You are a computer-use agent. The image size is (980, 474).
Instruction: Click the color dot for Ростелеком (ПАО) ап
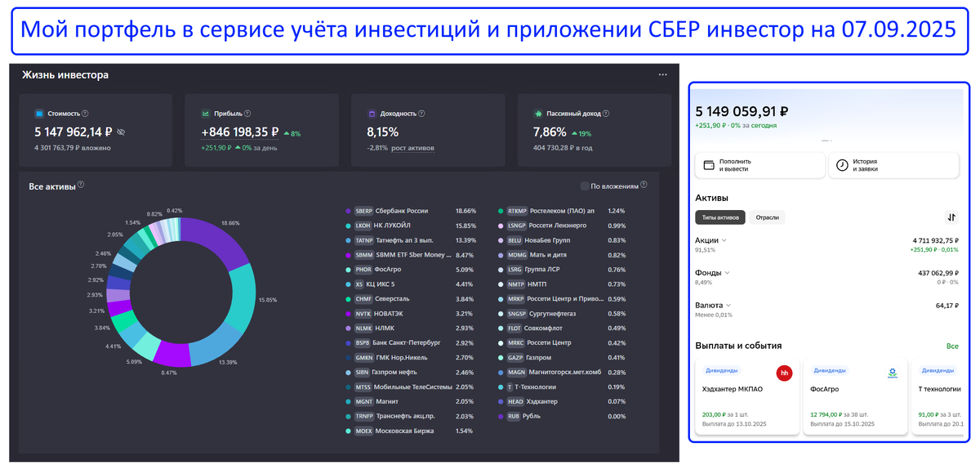coord(501,211)
